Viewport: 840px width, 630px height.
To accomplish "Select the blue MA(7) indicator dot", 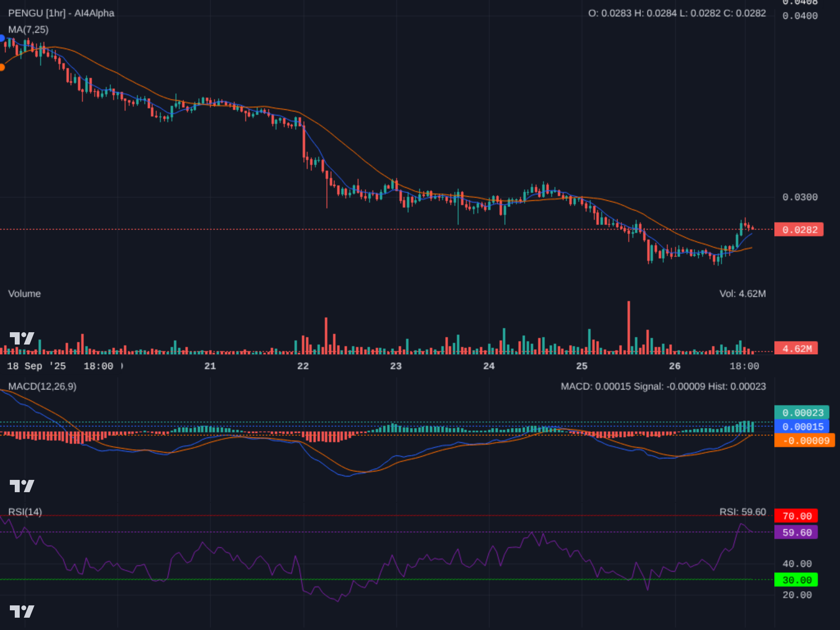I will pos(2,38).
